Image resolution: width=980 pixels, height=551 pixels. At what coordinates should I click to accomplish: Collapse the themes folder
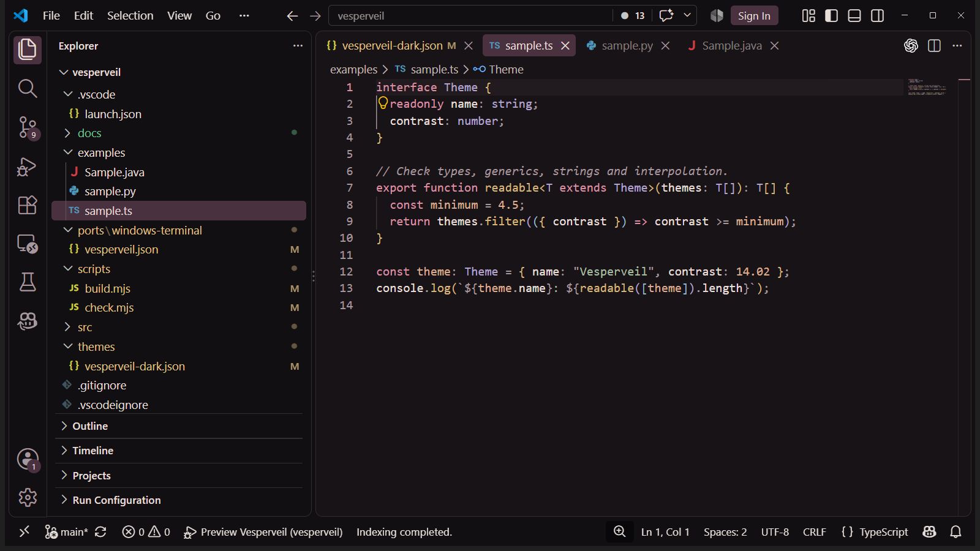68,347
